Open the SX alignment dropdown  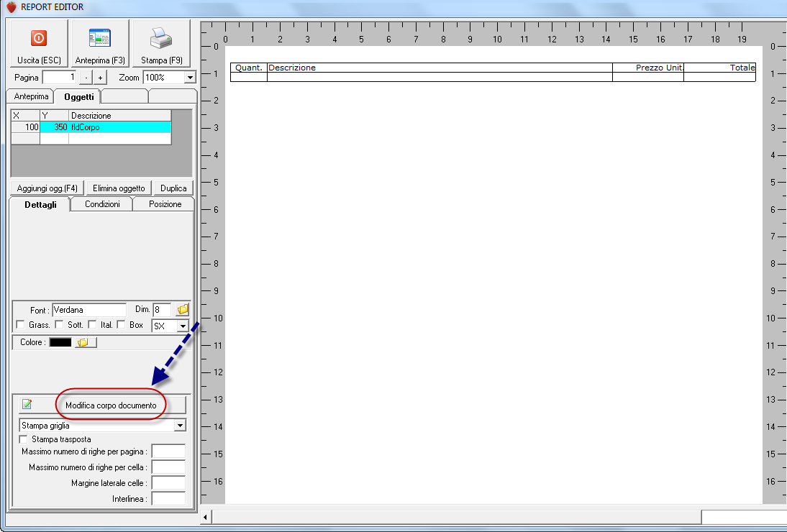click(183, 326)
